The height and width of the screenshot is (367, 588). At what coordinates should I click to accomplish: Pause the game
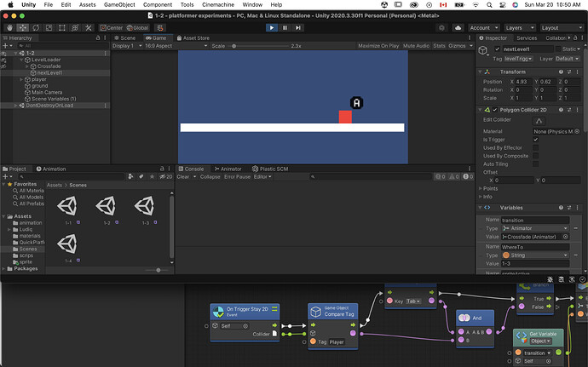285,28
